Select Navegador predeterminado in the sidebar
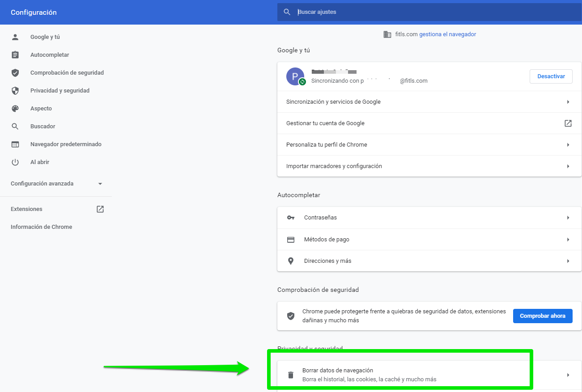This screenshot has width=582, height=392. pos(66,144)
